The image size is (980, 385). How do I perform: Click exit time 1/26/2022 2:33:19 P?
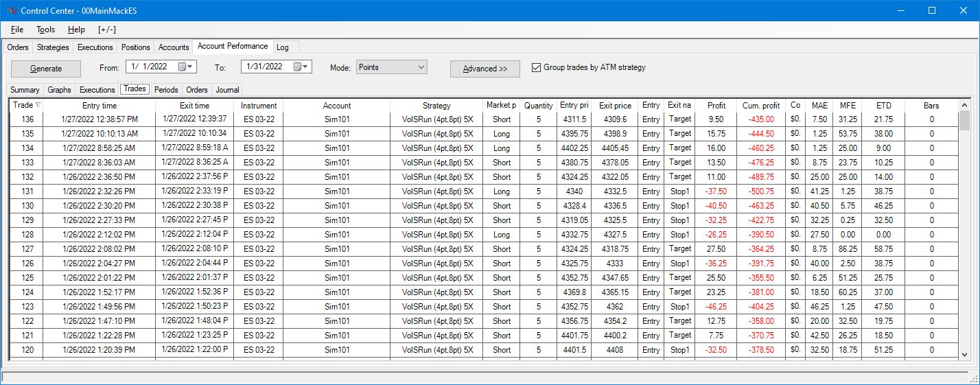click(x=195, y=191)
